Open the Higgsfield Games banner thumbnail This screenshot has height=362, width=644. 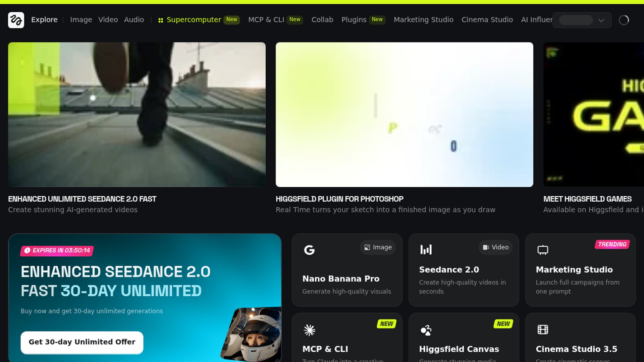[x=594, y=114]
